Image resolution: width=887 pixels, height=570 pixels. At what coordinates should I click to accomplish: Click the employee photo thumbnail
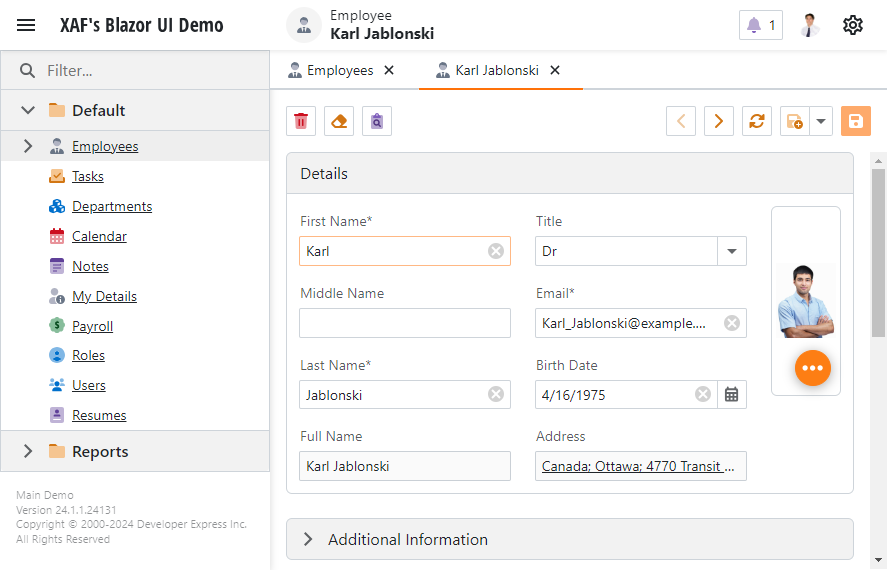click(x=806, y=301)
